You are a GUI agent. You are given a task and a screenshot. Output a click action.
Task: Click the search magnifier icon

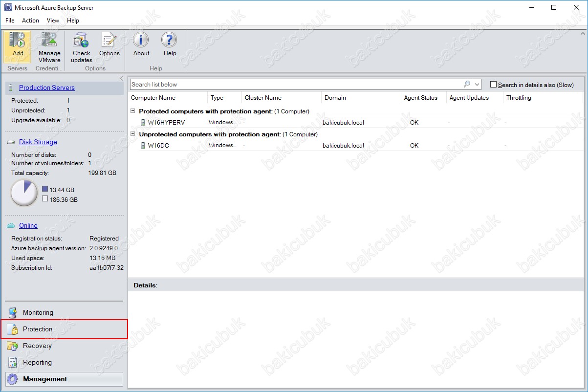tap(467, 84)
